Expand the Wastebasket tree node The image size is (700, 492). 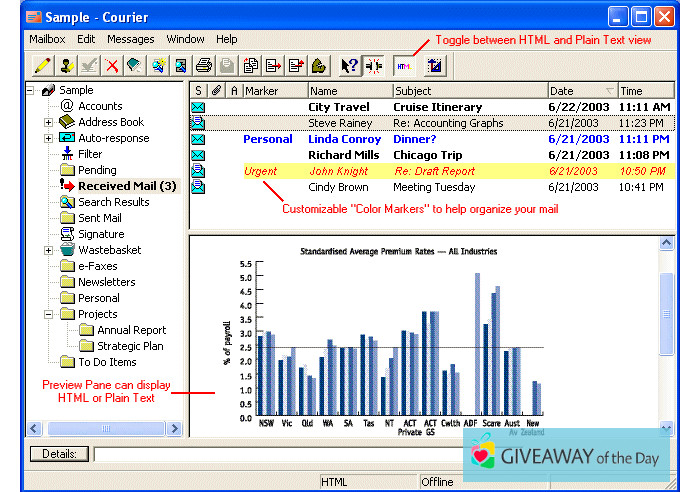(49, 250)
